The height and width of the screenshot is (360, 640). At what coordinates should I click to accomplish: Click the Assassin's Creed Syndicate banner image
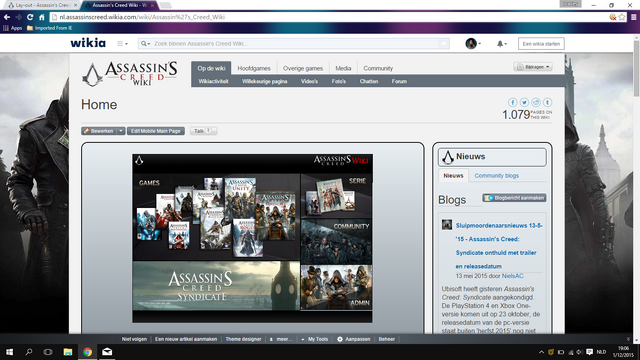(216, 286)
